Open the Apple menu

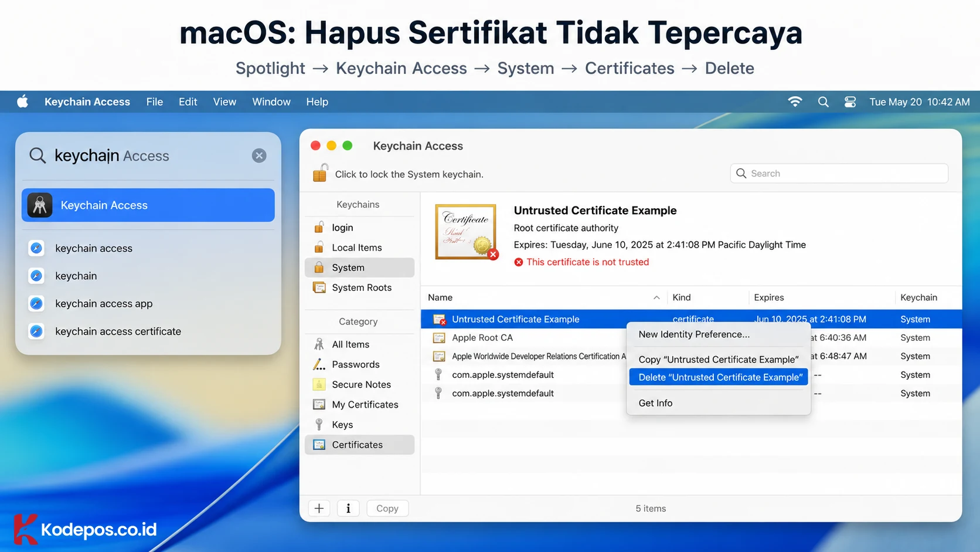(22, 101)
